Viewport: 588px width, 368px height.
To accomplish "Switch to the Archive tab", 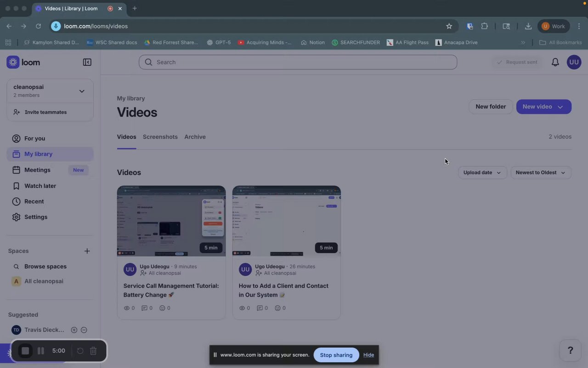I will tap(195, 137).
